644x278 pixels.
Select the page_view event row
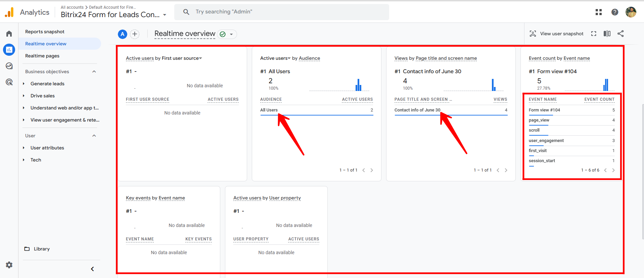click(x=572, y=120)
